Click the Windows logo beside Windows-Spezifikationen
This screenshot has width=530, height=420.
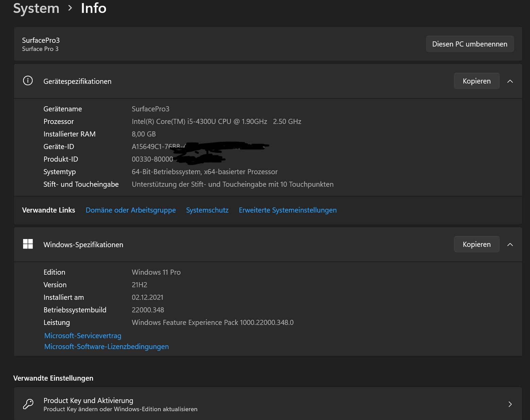[x=28, y=244]
